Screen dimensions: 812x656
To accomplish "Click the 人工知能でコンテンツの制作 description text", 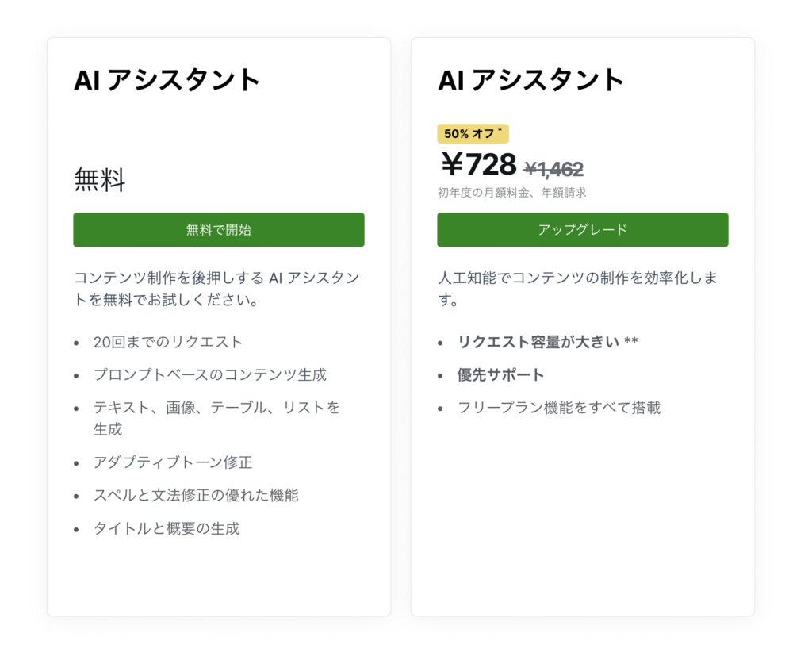I will pos(577,289).
